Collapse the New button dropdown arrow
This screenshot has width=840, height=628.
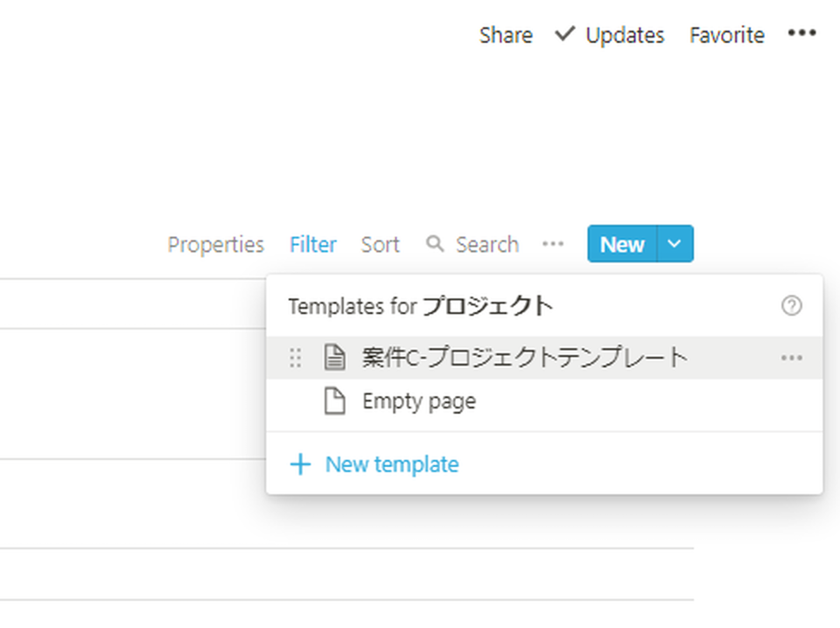tap(675, 244)
